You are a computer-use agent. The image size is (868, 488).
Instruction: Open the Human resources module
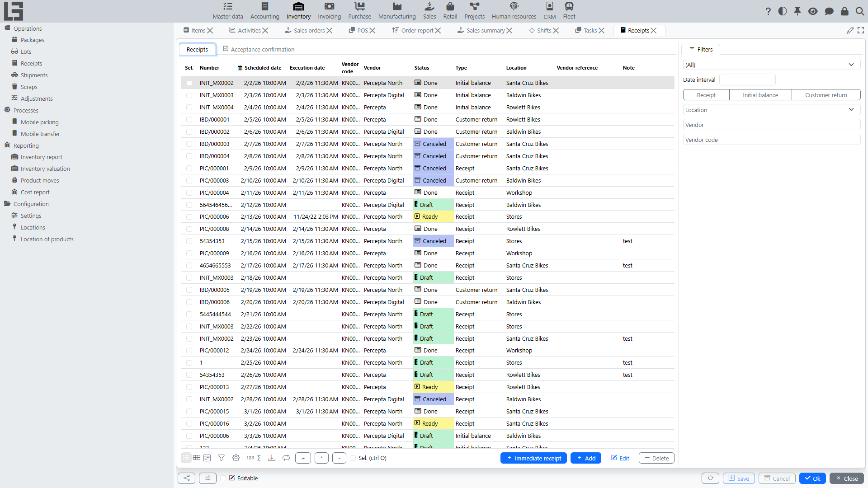click(x=514, y=11)
